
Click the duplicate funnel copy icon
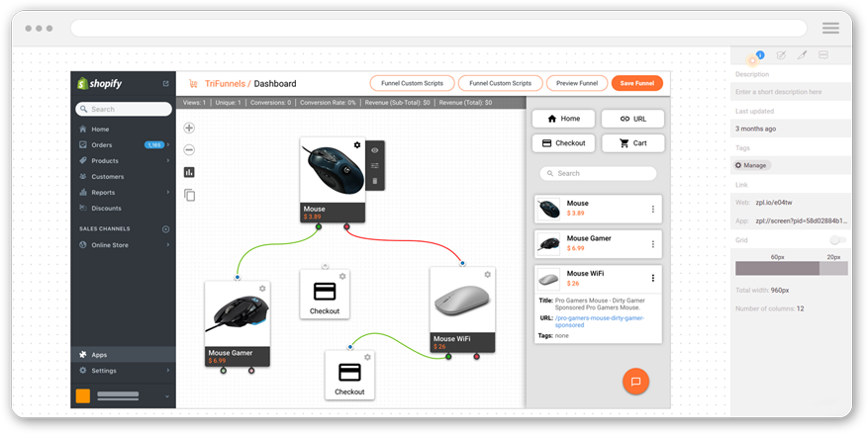point(189,195)
